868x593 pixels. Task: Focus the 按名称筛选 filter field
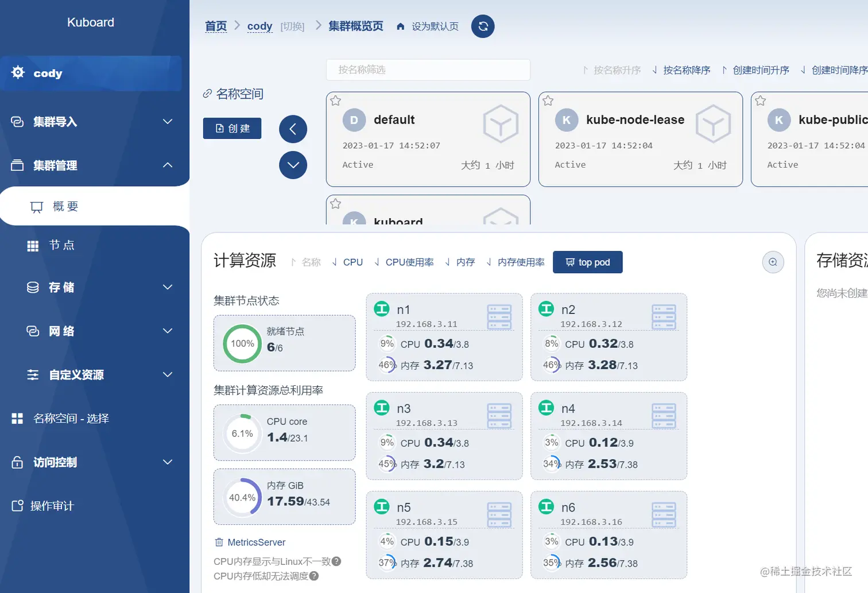[428, 70]
